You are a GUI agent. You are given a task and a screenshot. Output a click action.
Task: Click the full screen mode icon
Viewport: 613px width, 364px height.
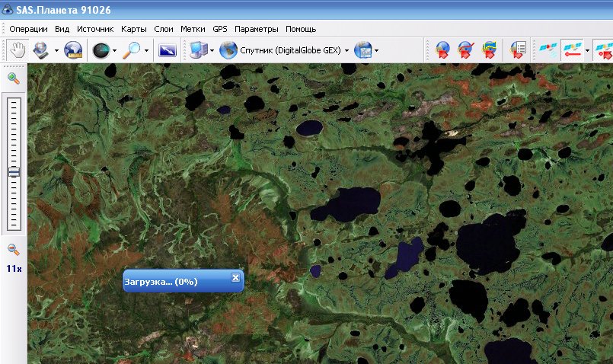pos(167,50)
